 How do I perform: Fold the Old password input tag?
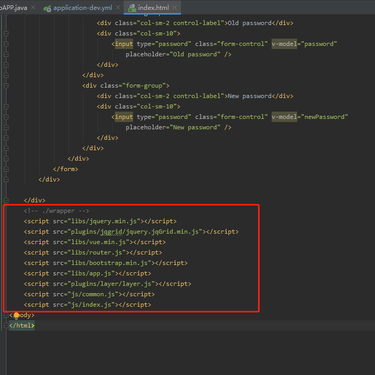click(6, 44)
